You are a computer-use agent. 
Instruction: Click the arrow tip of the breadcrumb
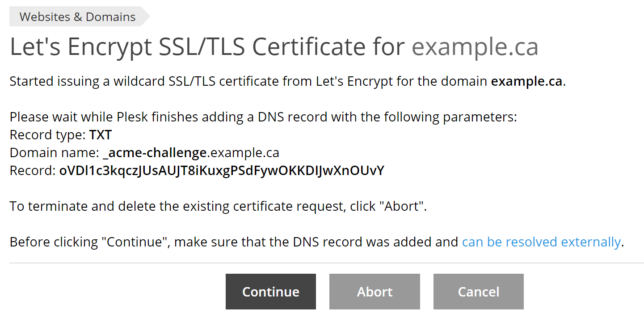(146, 17)
